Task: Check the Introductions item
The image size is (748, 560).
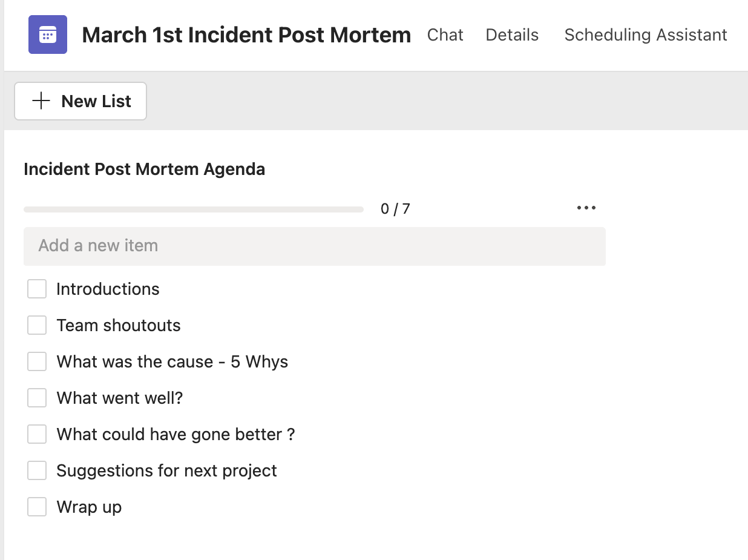Action: point(36,289)
